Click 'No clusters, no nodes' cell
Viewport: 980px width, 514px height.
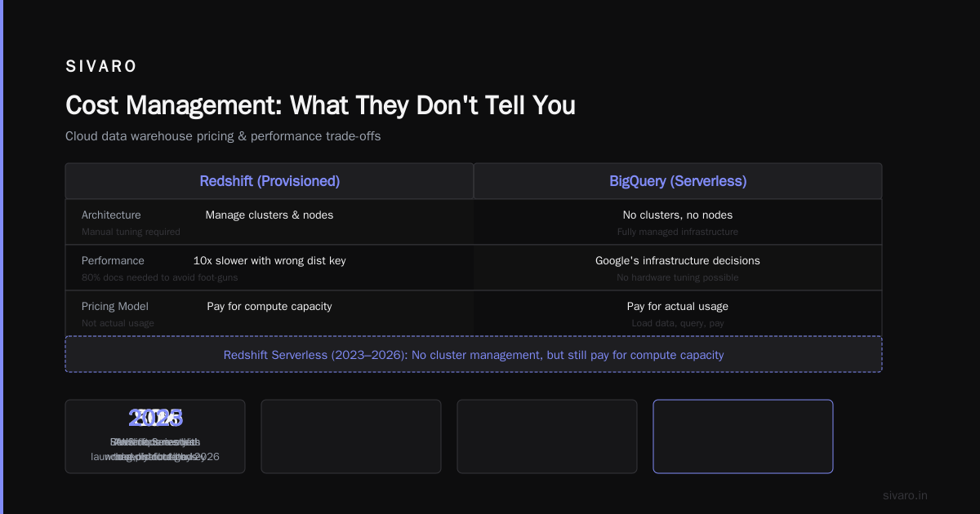(678, 215)
